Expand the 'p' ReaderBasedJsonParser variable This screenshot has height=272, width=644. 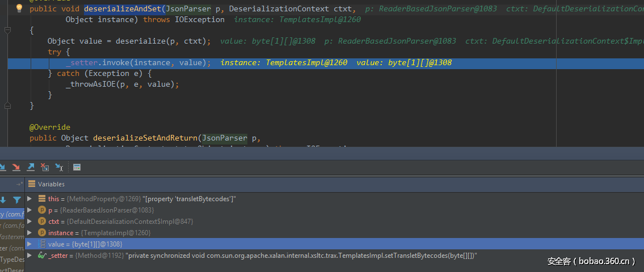pyautogui.click(x=30, y=210)
